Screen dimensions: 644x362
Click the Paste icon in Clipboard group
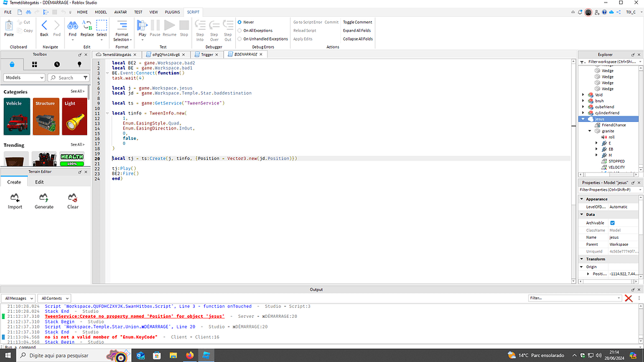click(x=9, y=26)
